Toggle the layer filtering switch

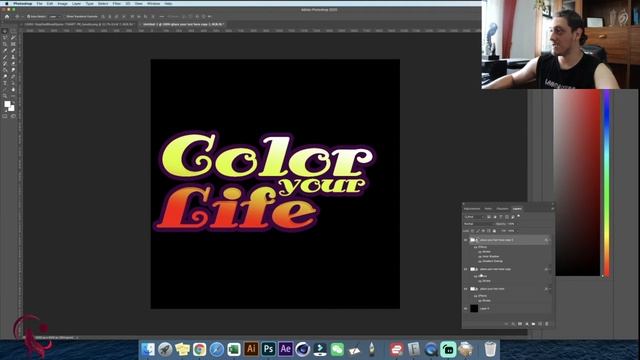click(519, 216)
